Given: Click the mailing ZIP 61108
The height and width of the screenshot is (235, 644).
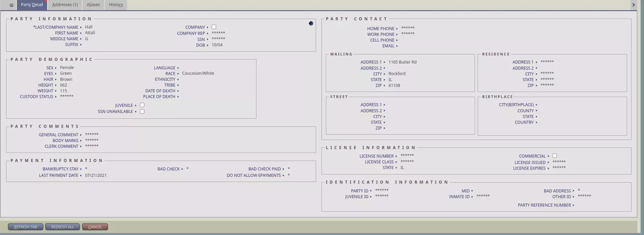Looking at the screenshot, I should pos(394,86).
